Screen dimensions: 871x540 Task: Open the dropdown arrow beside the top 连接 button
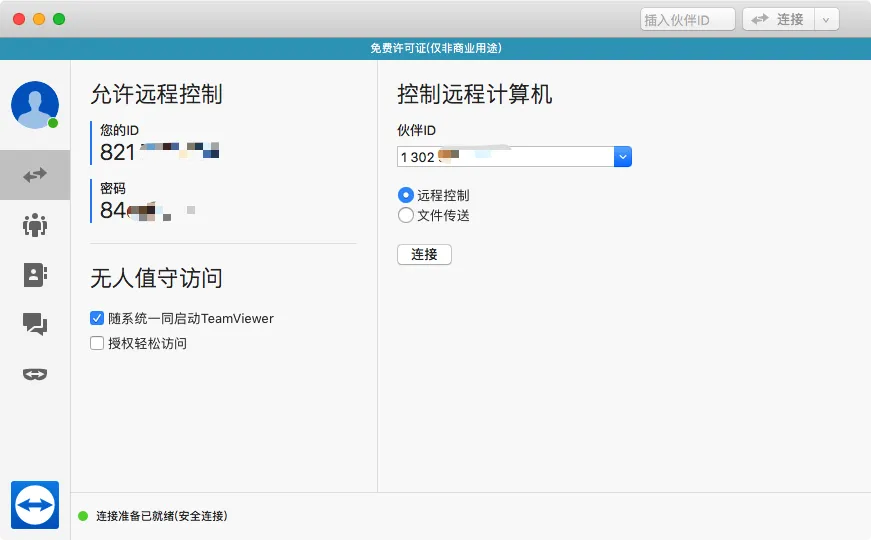click(826, 20)
